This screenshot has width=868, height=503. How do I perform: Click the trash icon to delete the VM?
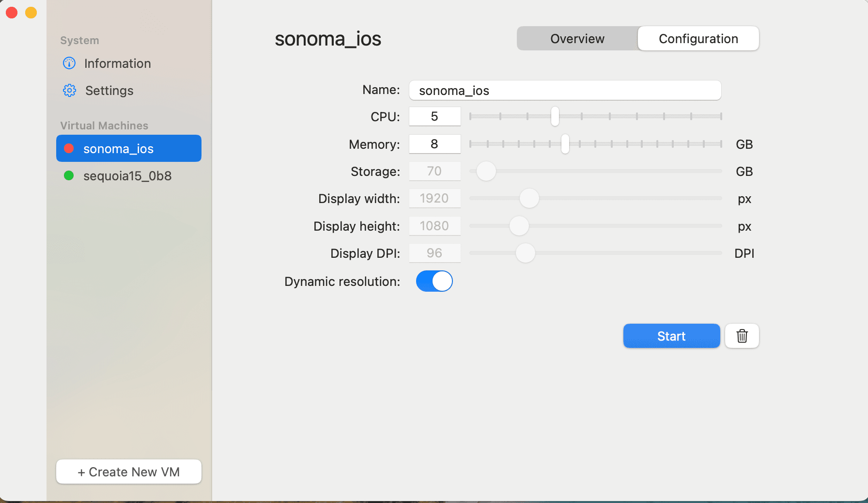coord(742,336)
